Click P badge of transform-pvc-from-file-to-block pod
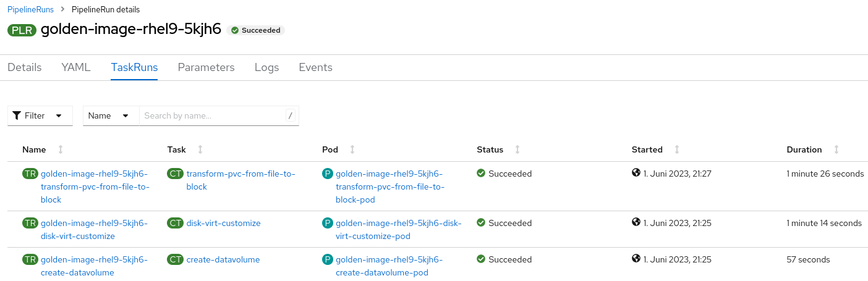This screenshot has height=281, width=868. coord(328,174)
